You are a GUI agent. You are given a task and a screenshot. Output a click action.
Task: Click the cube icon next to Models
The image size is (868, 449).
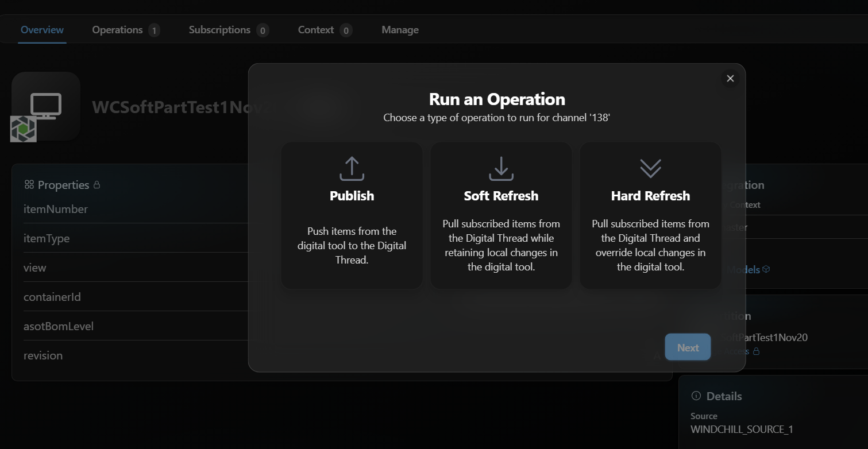tap(766, 269)
